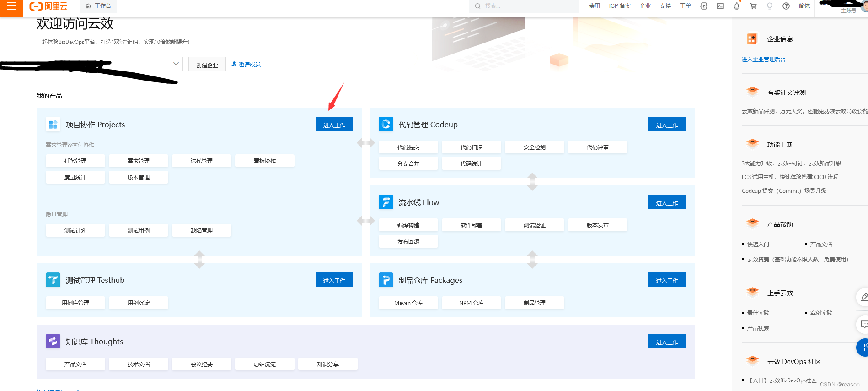Click the Projects product icon
Viewport: 868px width, 391px height.
point(53,125)
